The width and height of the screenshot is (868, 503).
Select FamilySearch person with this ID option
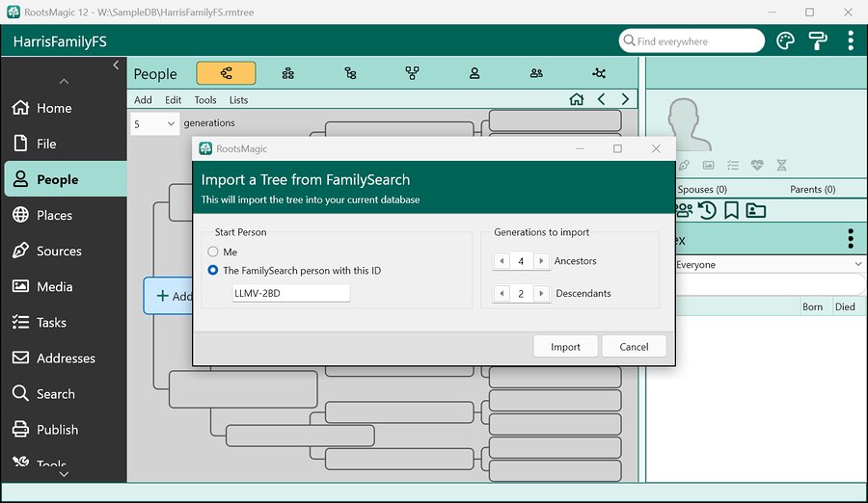(x=212, y=271)
